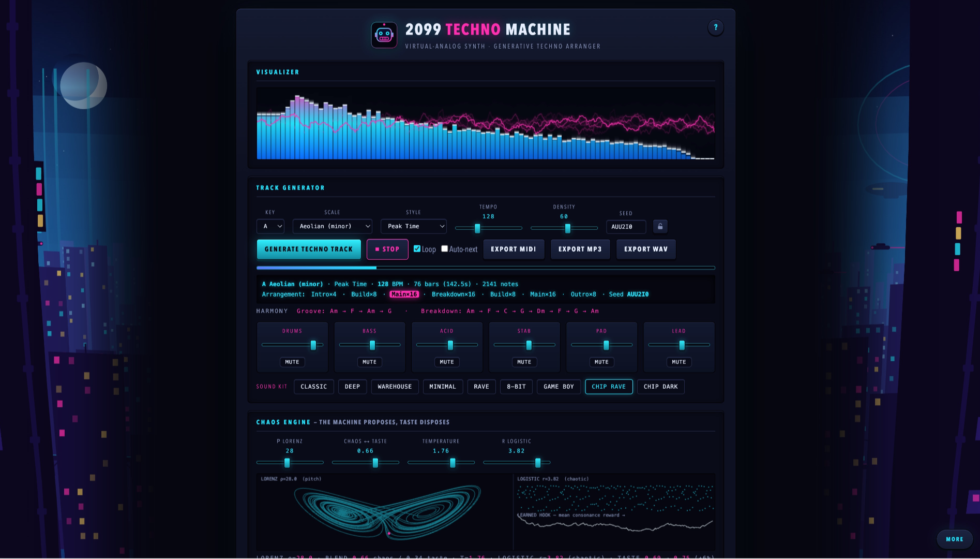
Task: Open the Key dropdown
Action: [x=270, y=226]
